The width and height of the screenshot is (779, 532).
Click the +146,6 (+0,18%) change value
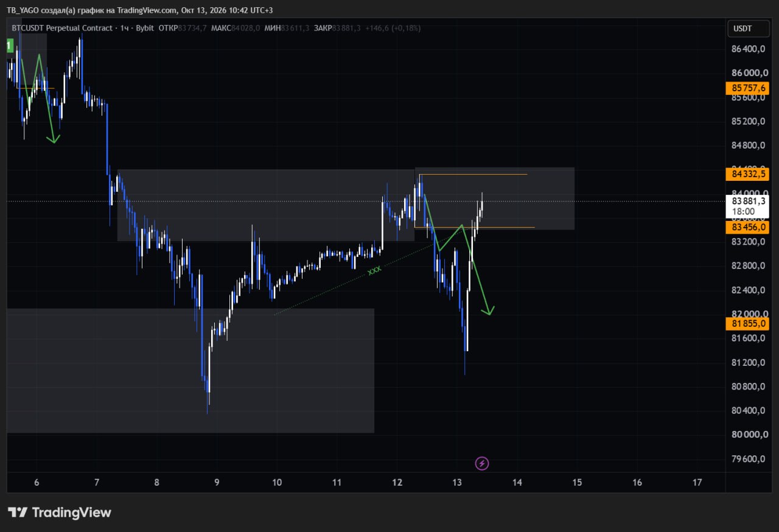393,28
